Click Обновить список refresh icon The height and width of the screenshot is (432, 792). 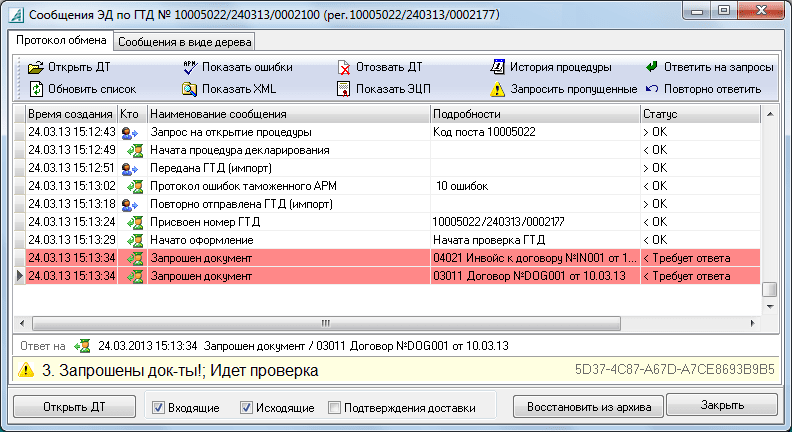click(36, 89)
